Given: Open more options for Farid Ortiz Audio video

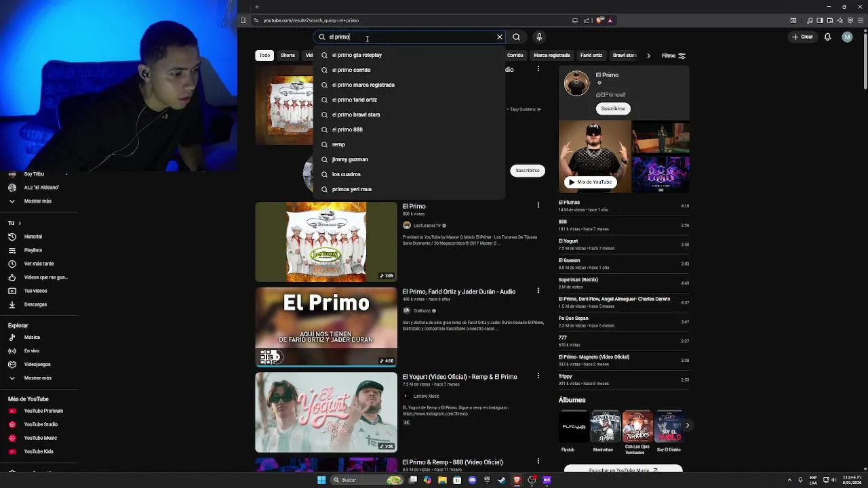Looking at the screenshot, I should (x=538, y=291).
